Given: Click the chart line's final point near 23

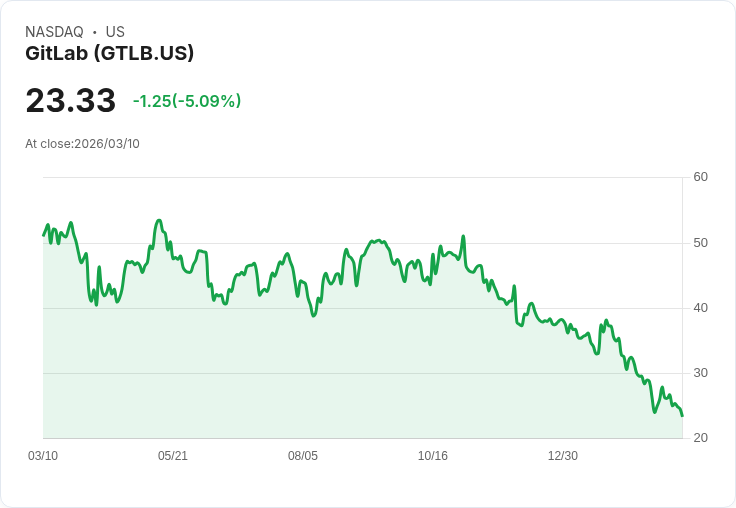Looking at the screenshot, I should click(x=682, y=416).
